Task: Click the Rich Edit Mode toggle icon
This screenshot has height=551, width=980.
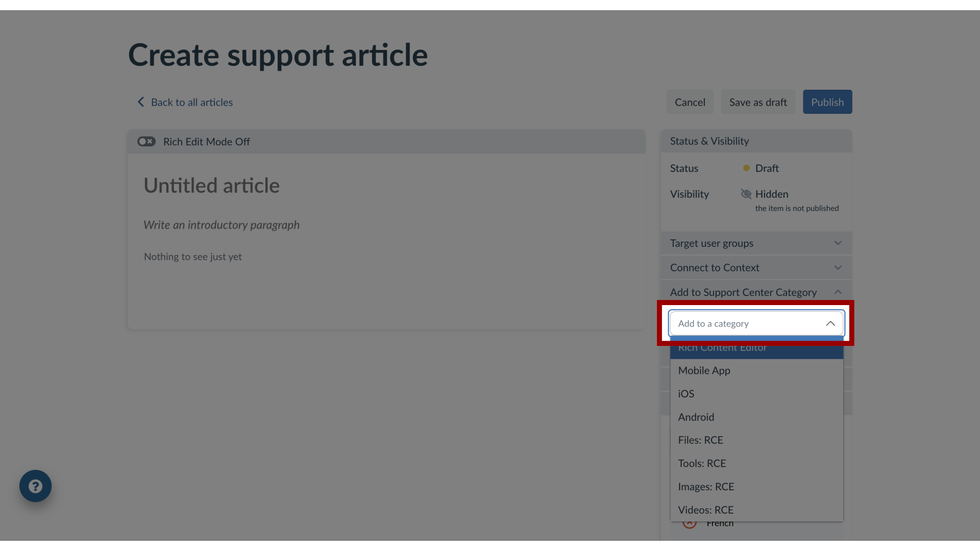Action: [x=146, y=141]
